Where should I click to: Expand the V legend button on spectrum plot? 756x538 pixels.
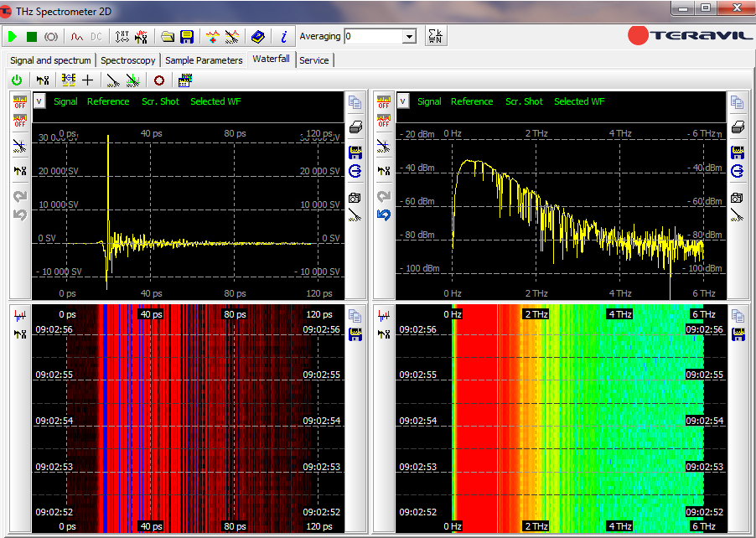pos(403,101)
